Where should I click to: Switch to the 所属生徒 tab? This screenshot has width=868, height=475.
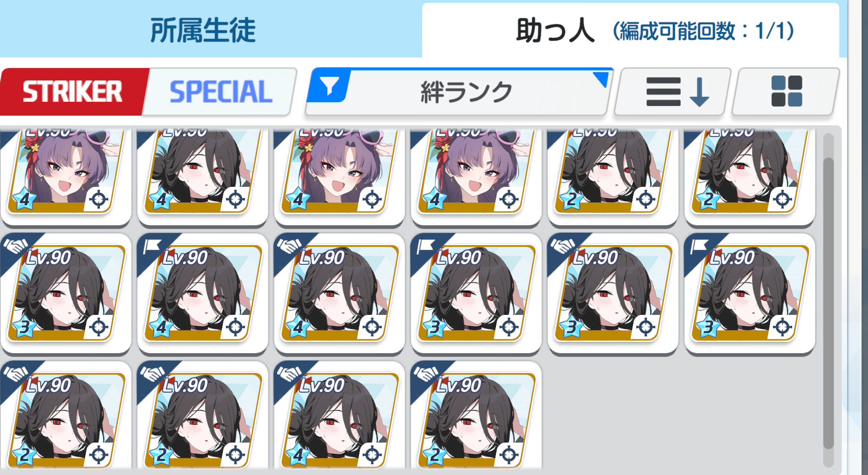(203, 30)
